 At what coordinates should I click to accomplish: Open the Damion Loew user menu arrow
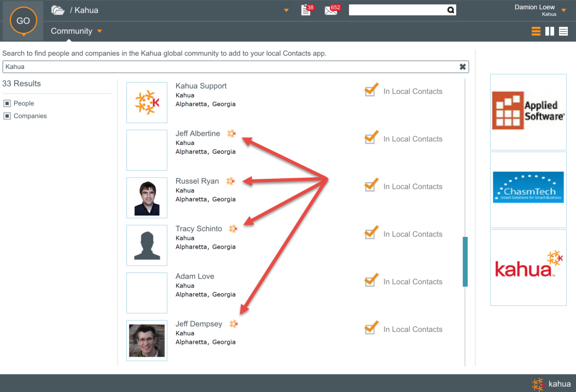click(x=563, y=10)
